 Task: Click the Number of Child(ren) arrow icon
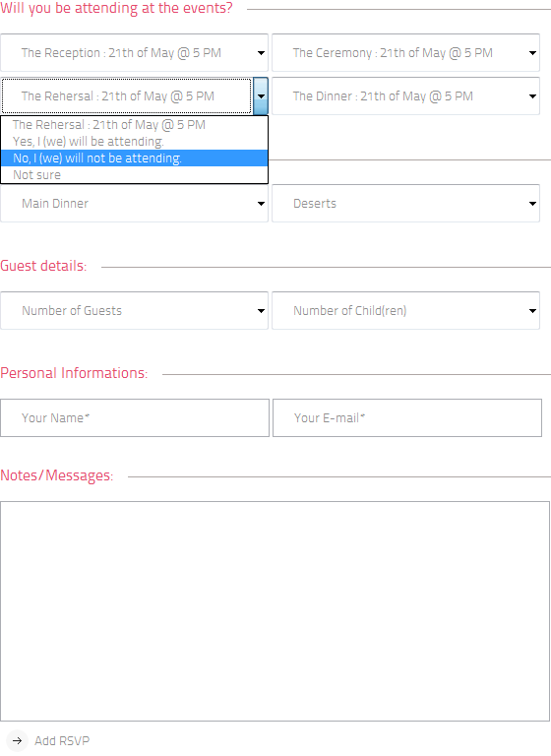[532, 311]
